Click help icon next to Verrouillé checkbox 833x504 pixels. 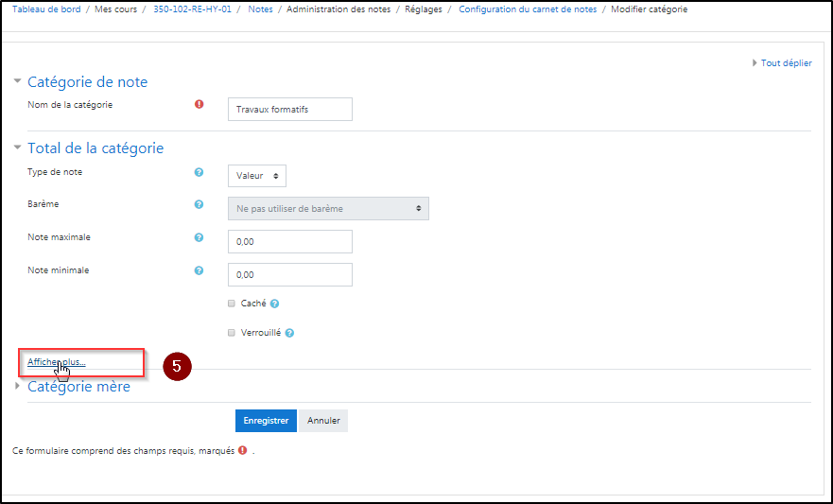[x=289, y=333]
